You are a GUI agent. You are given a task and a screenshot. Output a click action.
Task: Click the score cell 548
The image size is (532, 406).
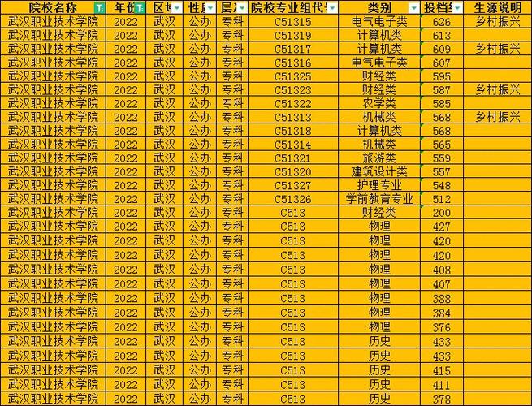[442, 185]
